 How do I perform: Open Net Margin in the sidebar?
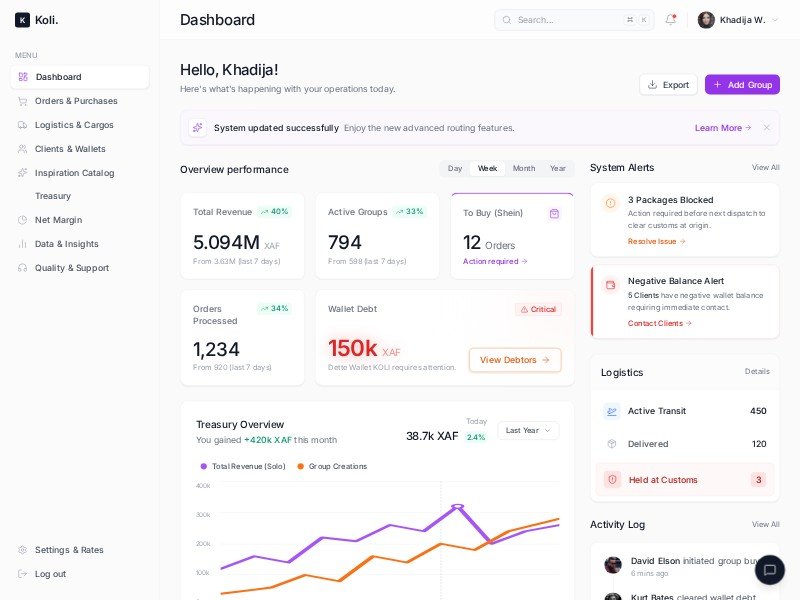point(58,220)
